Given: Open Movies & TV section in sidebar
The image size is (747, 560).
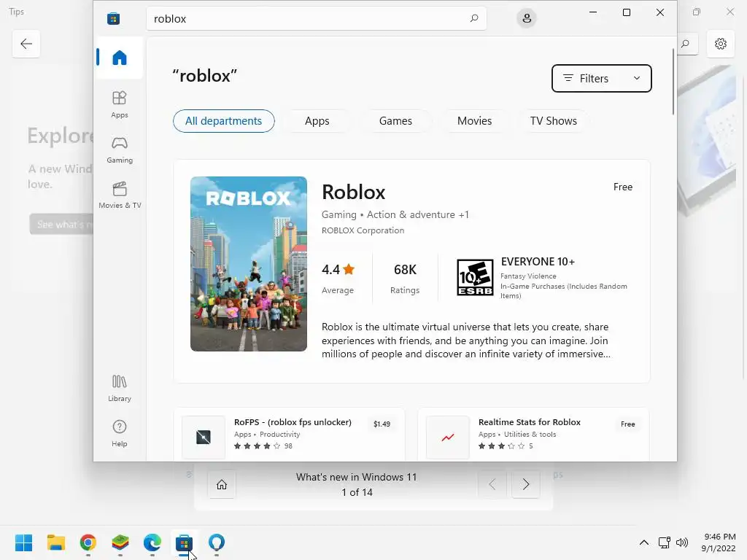Looking at the screenshot, I should click(120, 195).
